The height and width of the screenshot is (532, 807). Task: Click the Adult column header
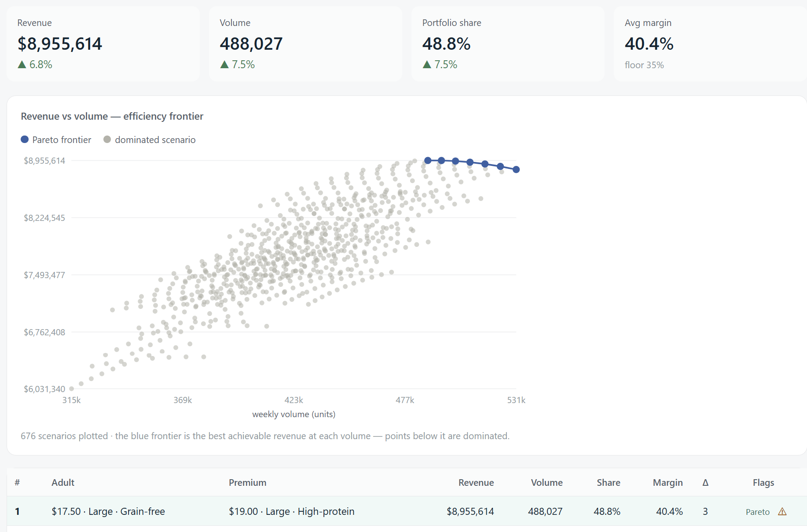(x=63, y=482)
